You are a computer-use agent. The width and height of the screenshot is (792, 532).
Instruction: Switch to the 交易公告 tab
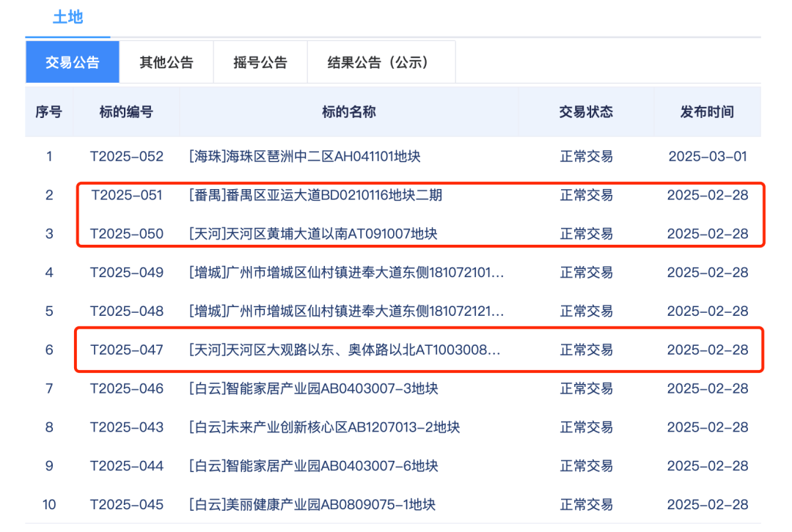(72, 62)
